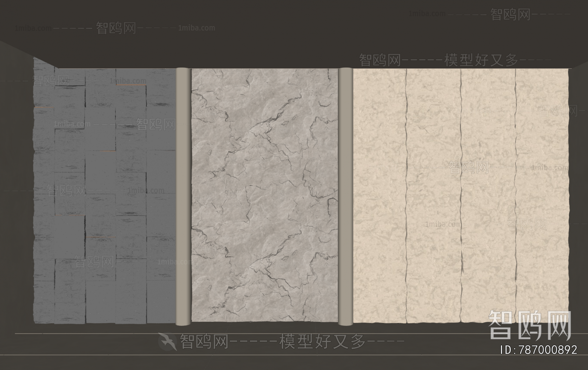Click the 模型好又多 watermark above beige panel
The image size is (588, 370).
[481, 60]
